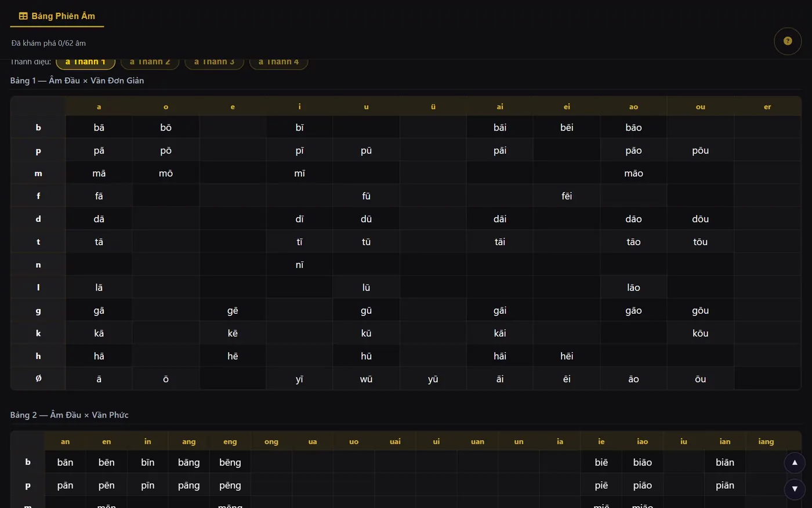The width and height of the screenshot is (812, 508).
Task: Click the syllable cell bā
Action: (x=99, y=128)
